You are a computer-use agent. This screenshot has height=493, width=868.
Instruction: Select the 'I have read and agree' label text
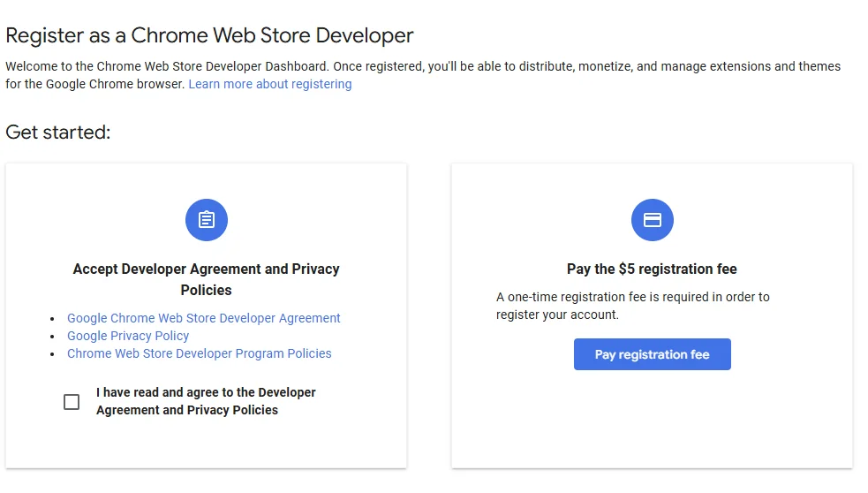pos(206,401)
